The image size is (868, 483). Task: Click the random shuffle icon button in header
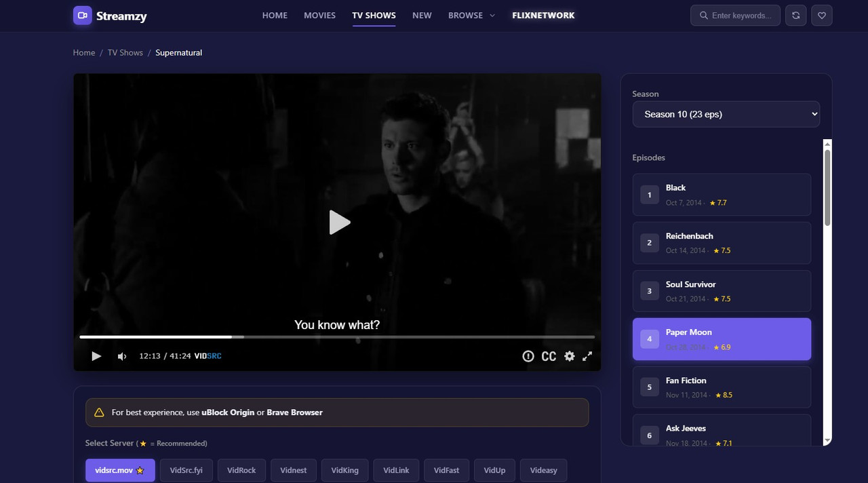click(795, 15)
